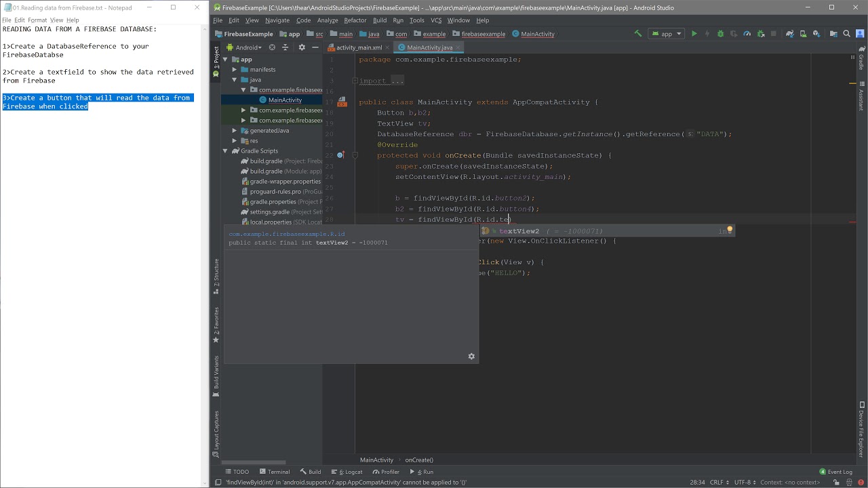This screenshot has width=868, height=488.
Task: Open settings gear in documentation popup
Action: pos(471,357)
